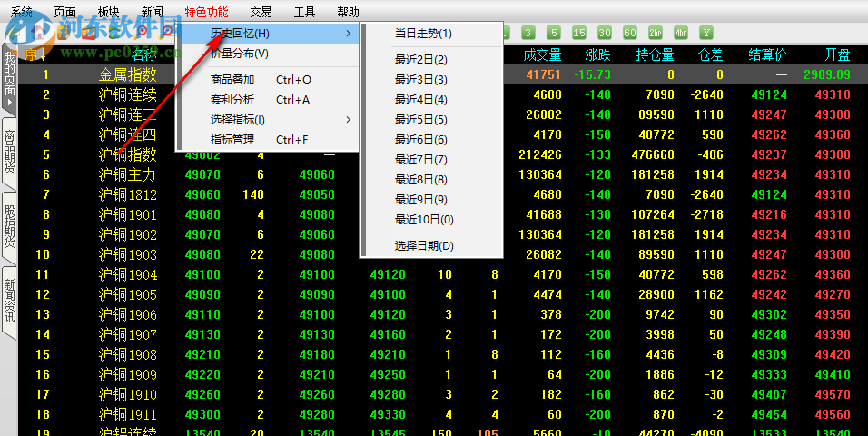This screenshot has height=436, width=868.
Task: Select 最近6日(6) in the submenu
Action: (432, 140)
